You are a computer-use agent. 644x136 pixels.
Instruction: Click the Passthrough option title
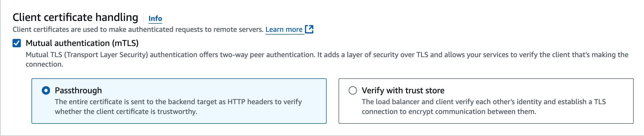click(78, 90)
